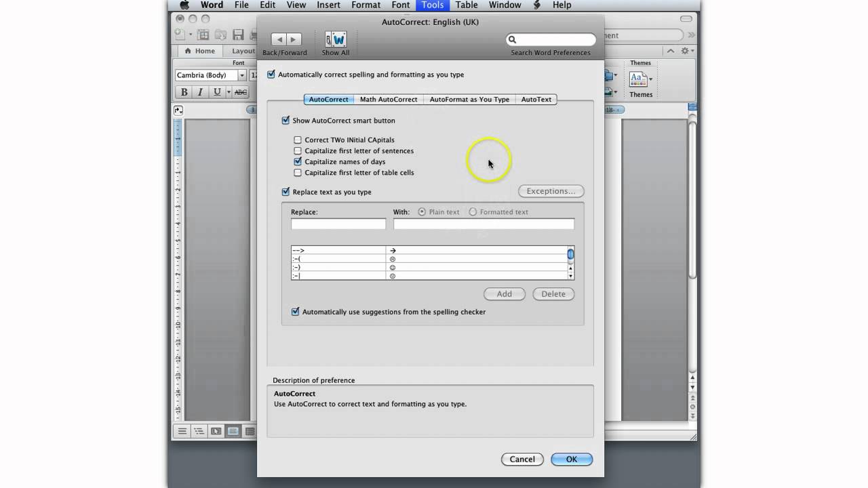The width and height of the screenshot is (868, 488).
Task: Open the Format menu
Action: click(366, 5)
